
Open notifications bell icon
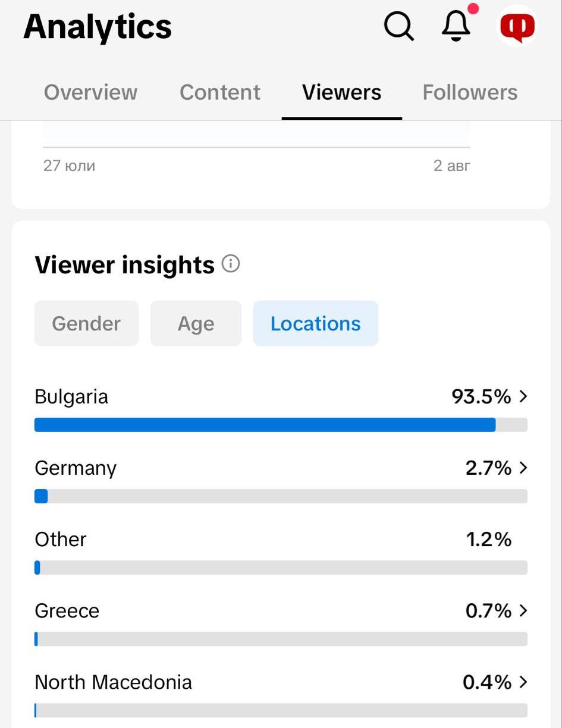(x=456, y=26)
